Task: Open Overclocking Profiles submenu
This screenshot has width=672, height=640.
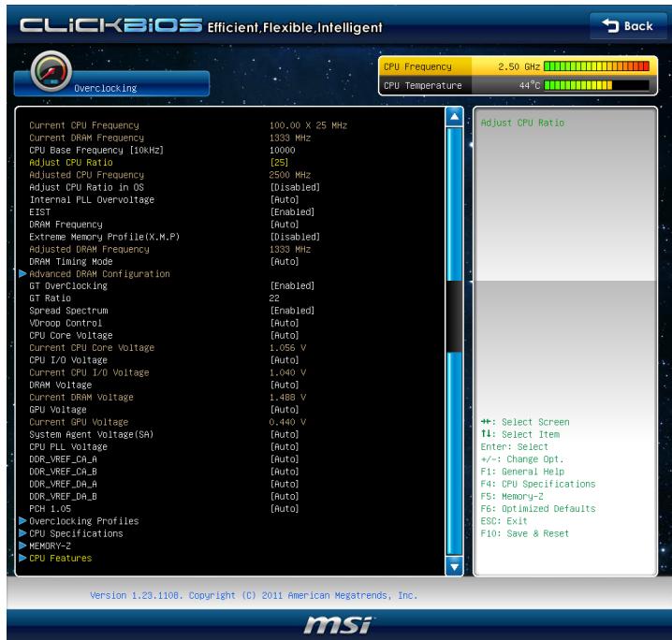Action: [x=84, y=521]
